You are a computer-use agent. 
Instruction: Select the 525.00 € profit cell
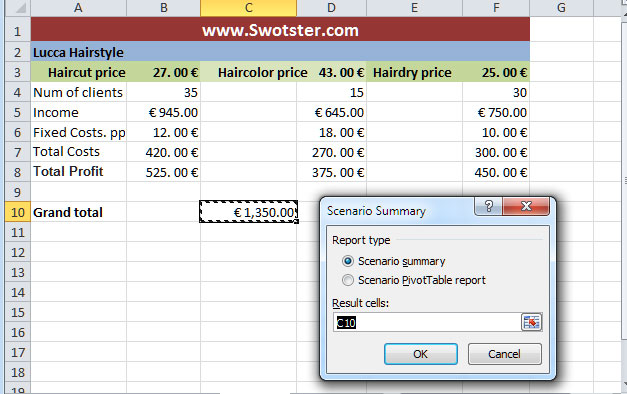click(164, 172)
